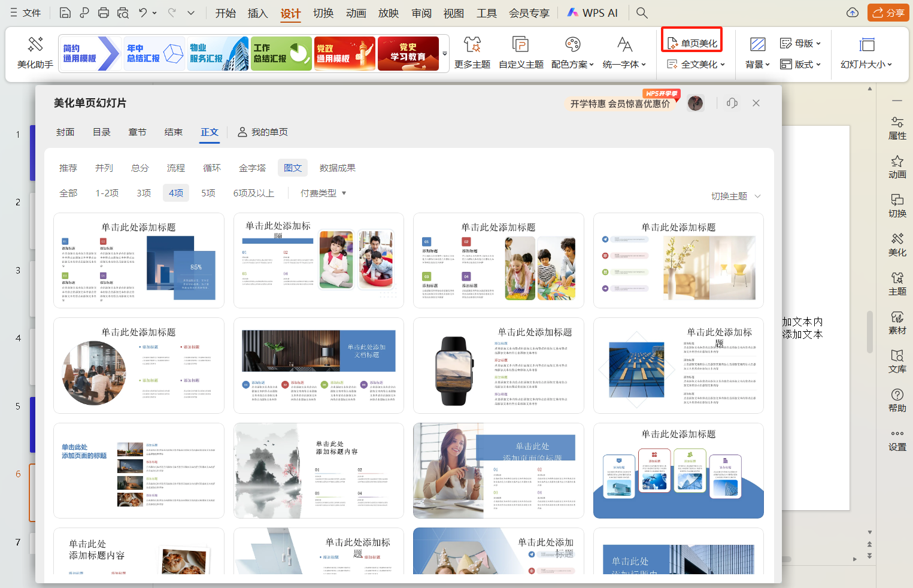This screenshot has width=913, height=588.
Task: Open the 动画 ribbon tab
Action: pyautogui.click(x=356, y=13)
